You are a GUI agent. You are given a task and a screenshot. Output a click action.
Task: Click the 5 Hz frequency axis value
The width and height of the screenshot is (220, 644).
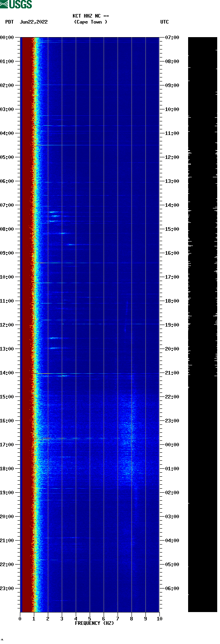click(90, 619)
